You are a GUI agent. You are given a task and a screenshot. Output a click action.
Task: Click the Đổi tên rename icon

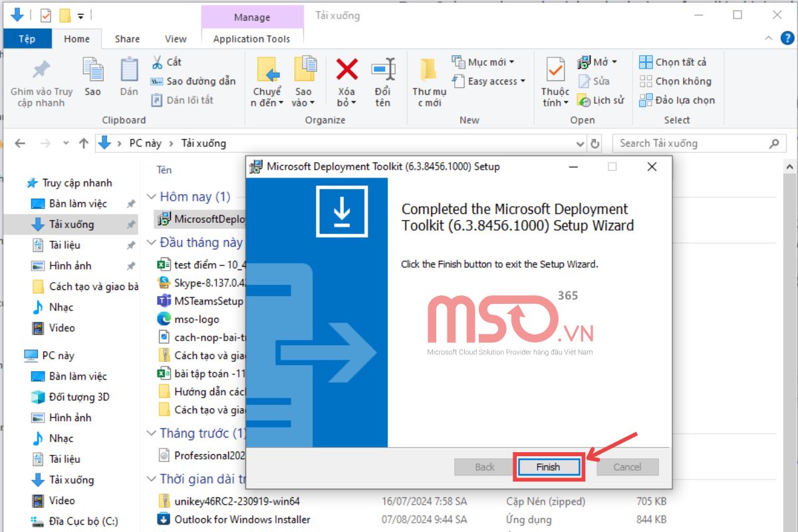point(382,82)
